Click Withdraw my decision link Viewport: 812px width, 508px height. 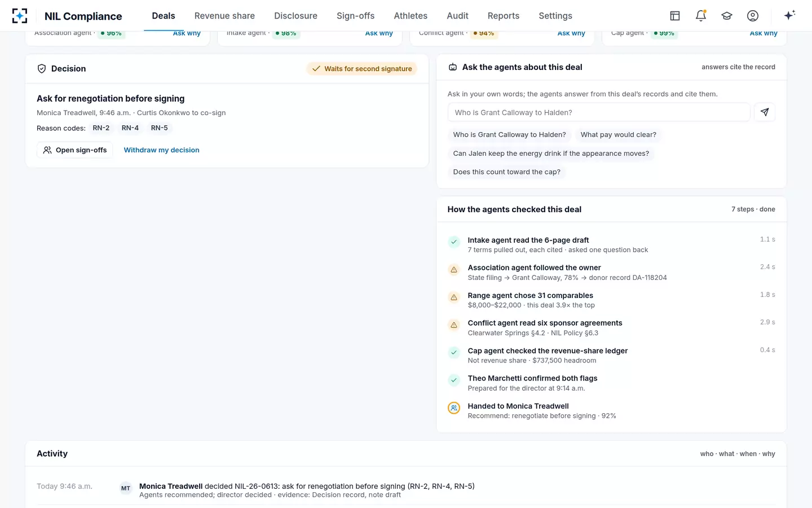point(161,150)
